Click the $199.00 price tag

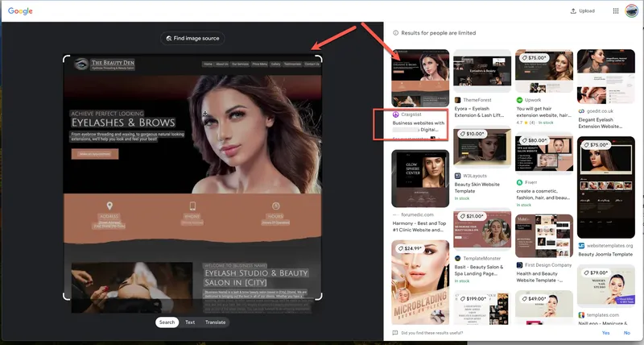tap(473, 298)
